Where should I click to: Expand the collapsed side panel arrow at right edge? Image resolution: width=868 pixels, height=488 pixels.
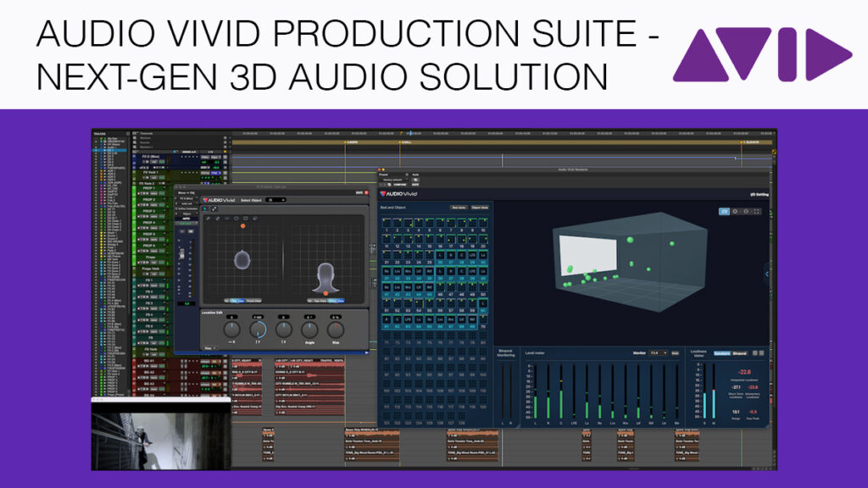(x=767, y=274)
